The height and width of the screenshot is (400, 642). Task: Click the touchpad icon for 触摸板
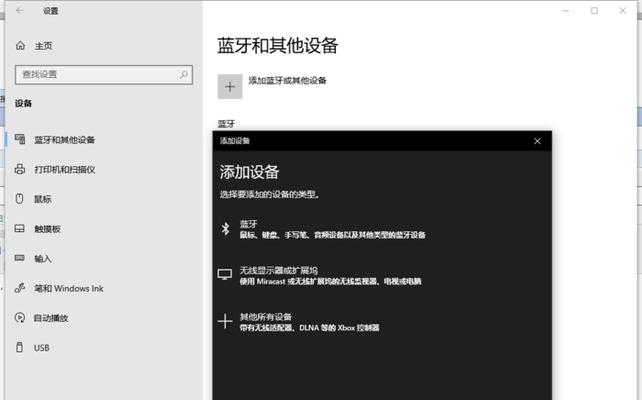(20, 228)
